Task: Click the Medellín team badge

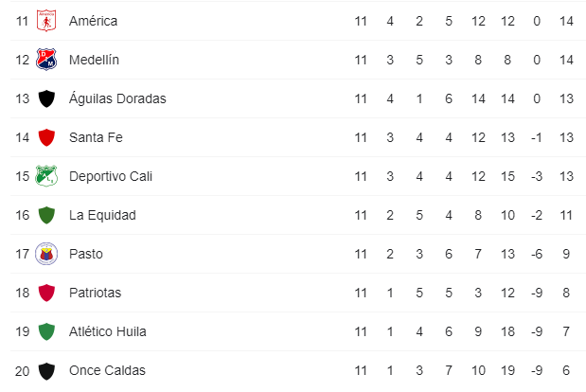Action: pos(46,60)
